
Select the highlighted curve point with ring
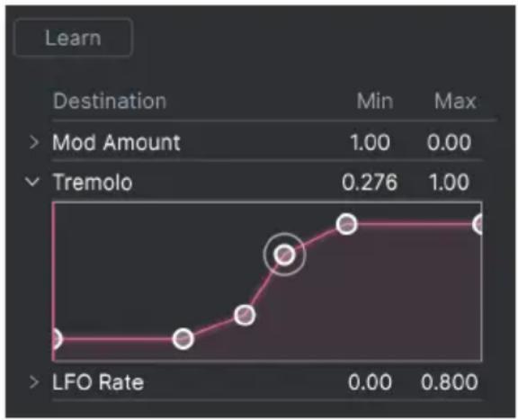[284, 255]
